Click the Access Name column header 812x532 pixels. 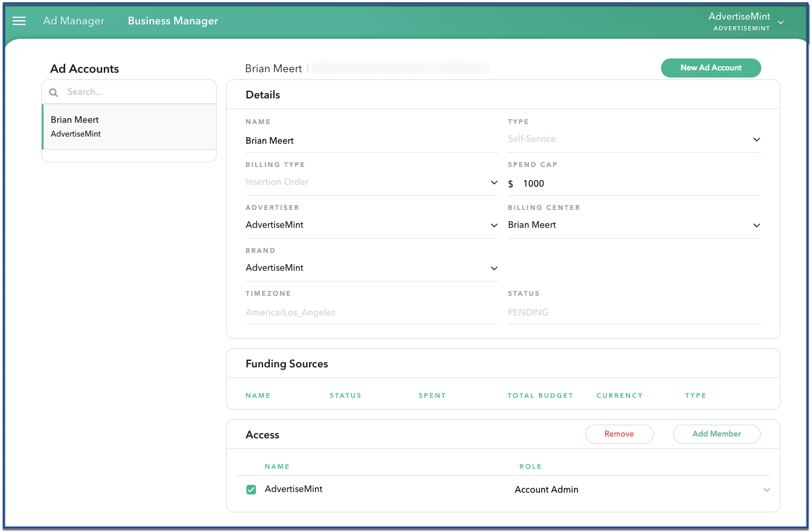[277, 466]
